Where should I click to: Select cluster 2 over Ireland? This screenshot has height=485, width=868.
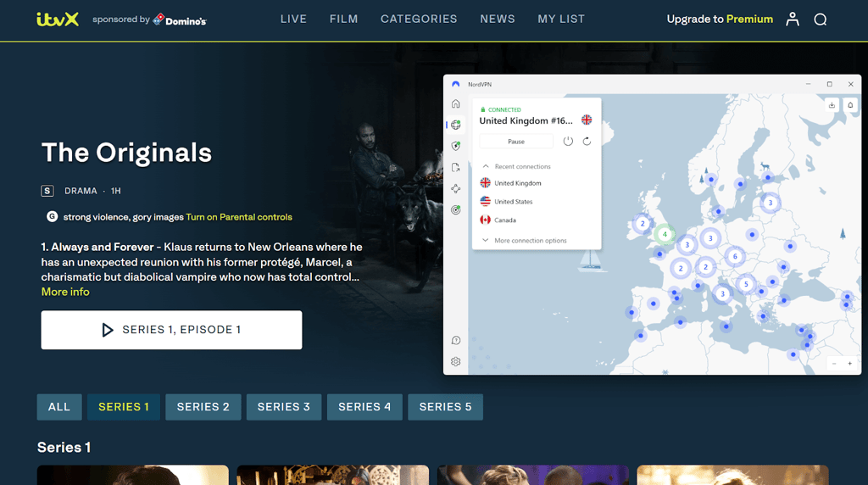643,224
